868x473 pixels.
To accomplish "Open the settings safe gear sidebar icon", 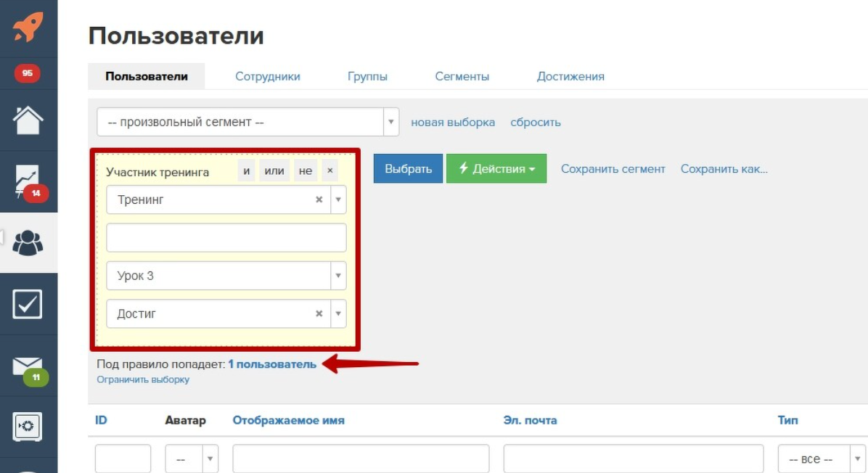I will (x=27, y=426).
